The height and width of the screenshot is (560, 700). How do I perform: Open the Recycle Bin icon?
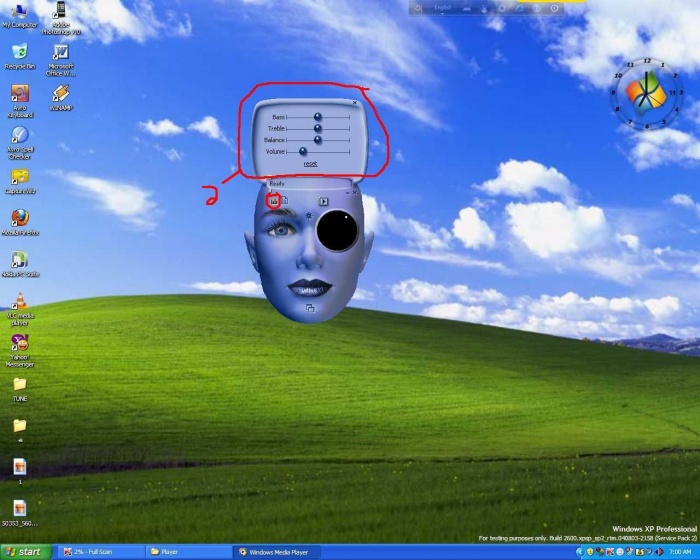pos(20,57)
